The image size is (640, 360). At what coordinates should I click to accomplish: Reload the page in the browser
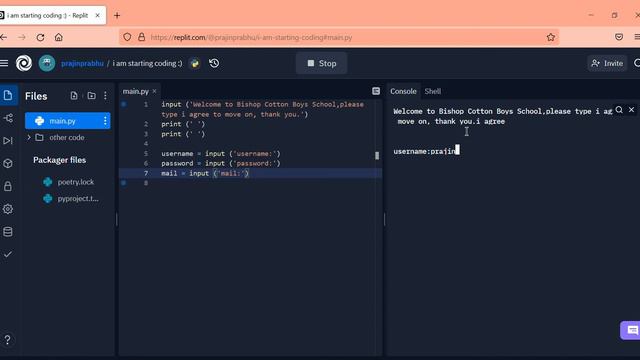[40, 37]
